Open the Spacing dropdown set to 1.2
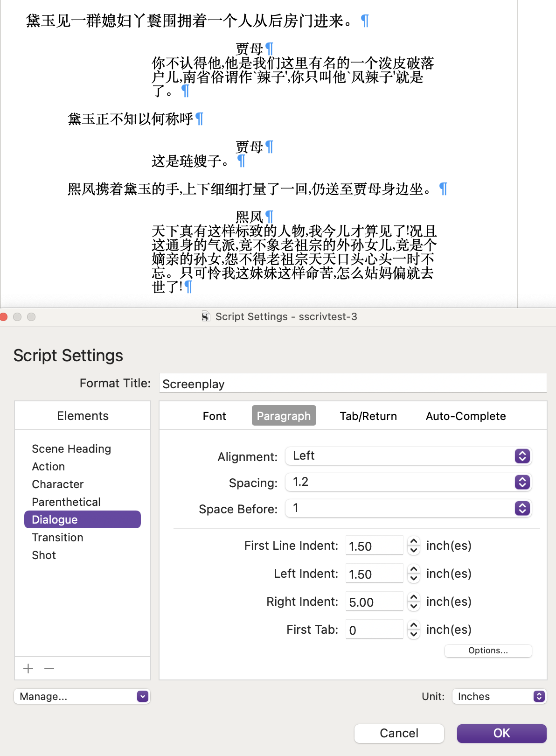 pyautogui.click(x=408, y=482)
